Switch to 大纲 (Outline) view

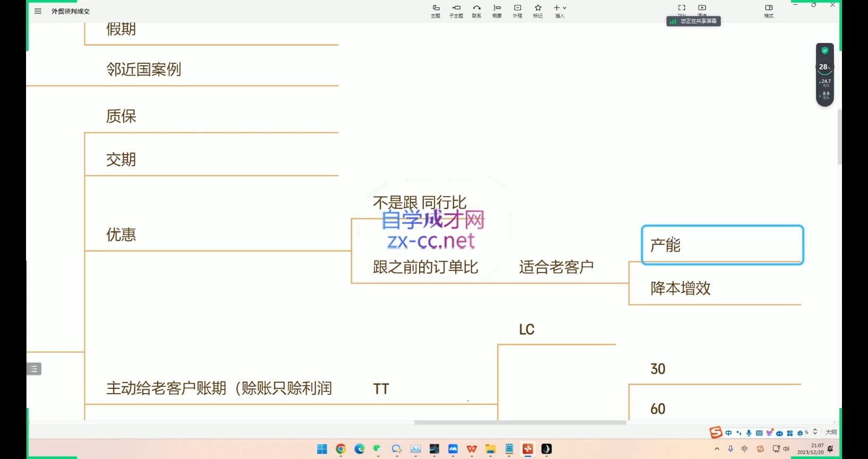tap(831, 432)
